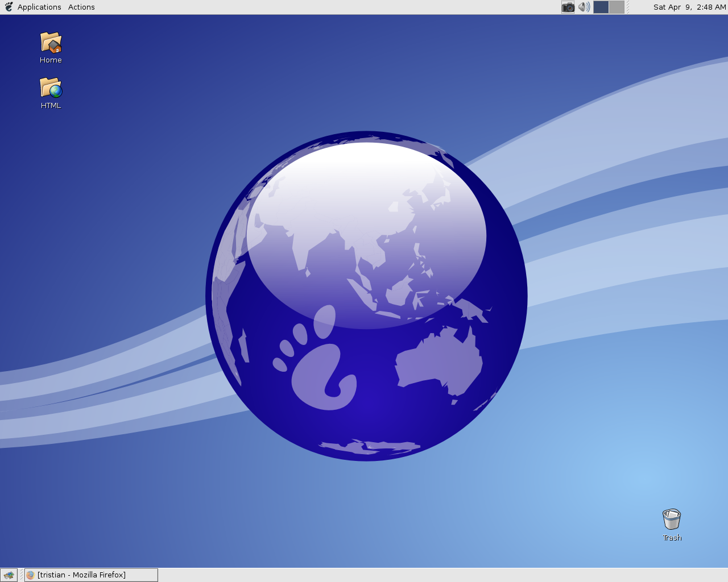Open the Home folder desktop icon

coord(51,43)
